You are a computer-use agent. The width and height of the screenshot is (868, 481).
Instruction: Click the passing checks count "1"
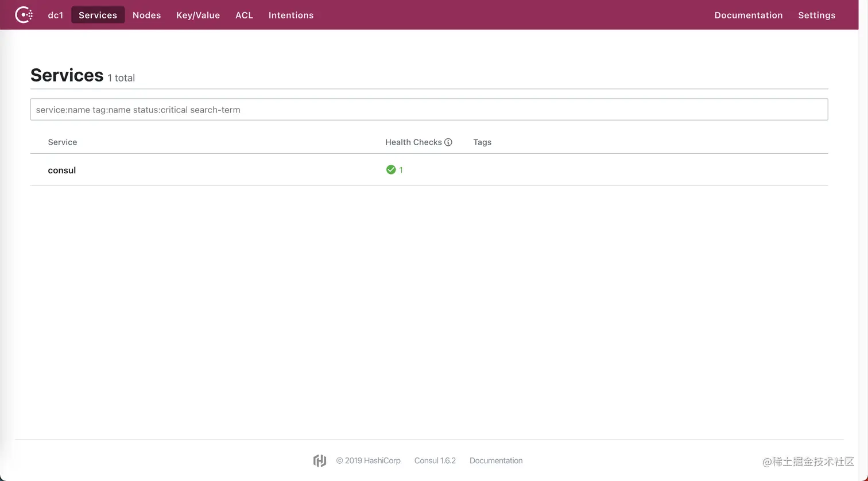401,170
